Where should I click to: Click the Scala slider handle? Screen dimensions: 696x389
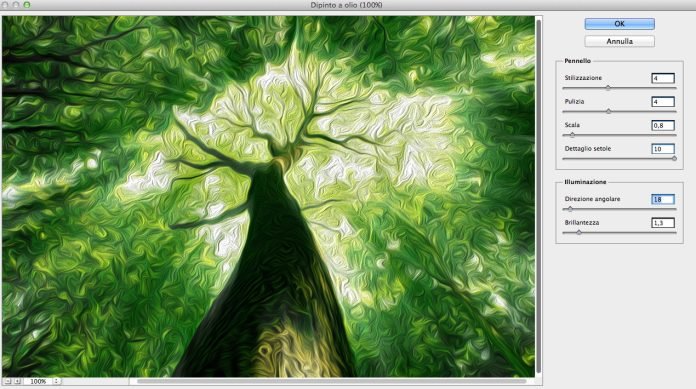(572, 135)
